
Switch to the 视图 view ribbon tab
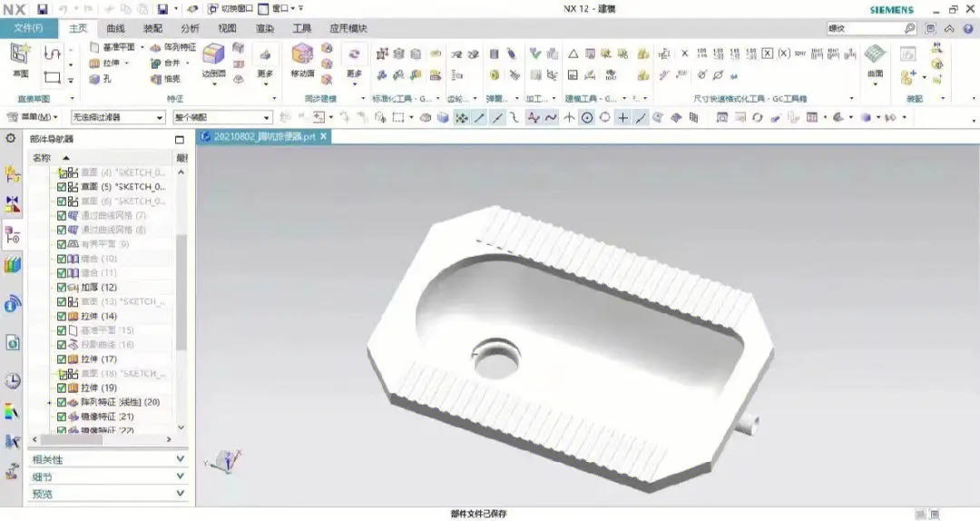tap(227, 28)
